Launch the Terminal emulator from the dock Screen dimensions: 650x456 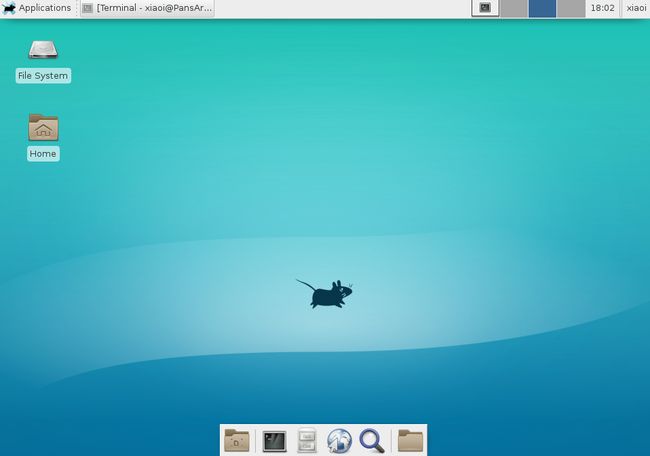274,441
